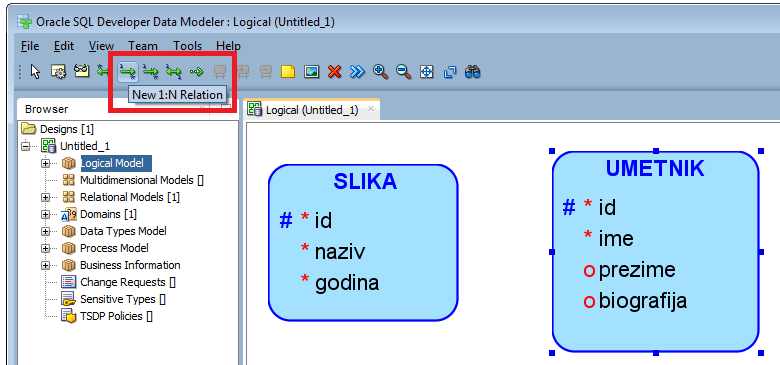Open the Help menu

pos(228,46)
